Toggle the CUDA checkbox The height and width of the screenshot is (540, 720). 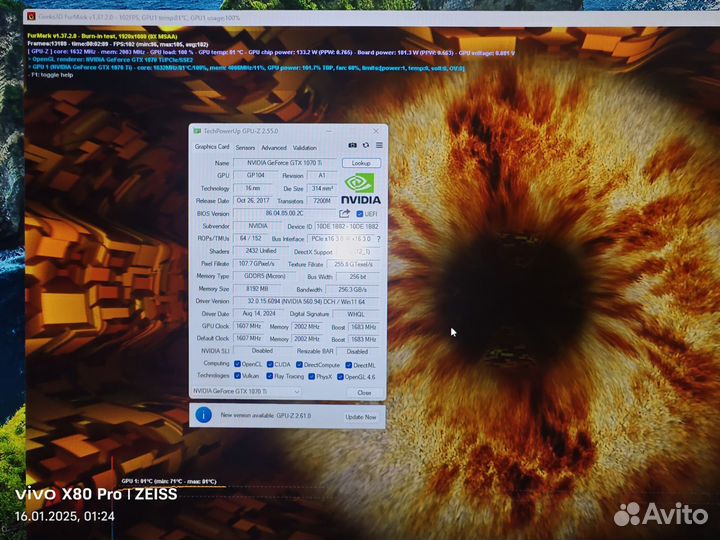click(270, 364)
